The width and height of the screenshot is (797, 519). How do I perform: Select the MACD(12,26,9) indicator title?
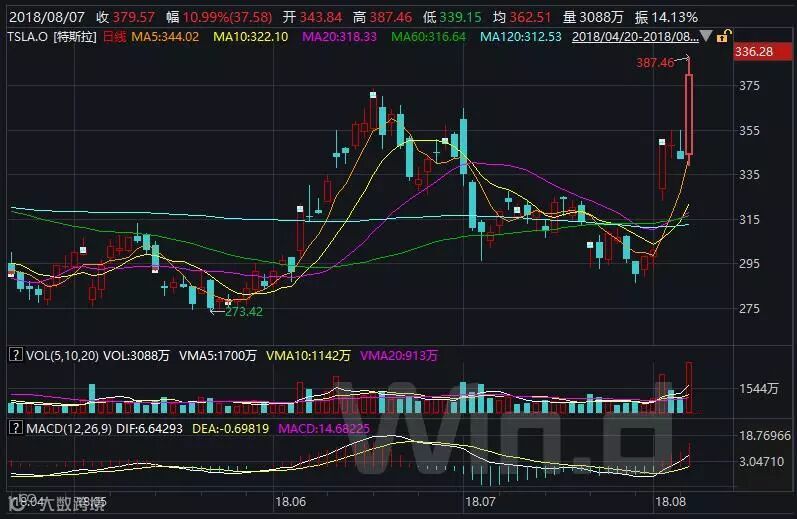pos(69,429)
